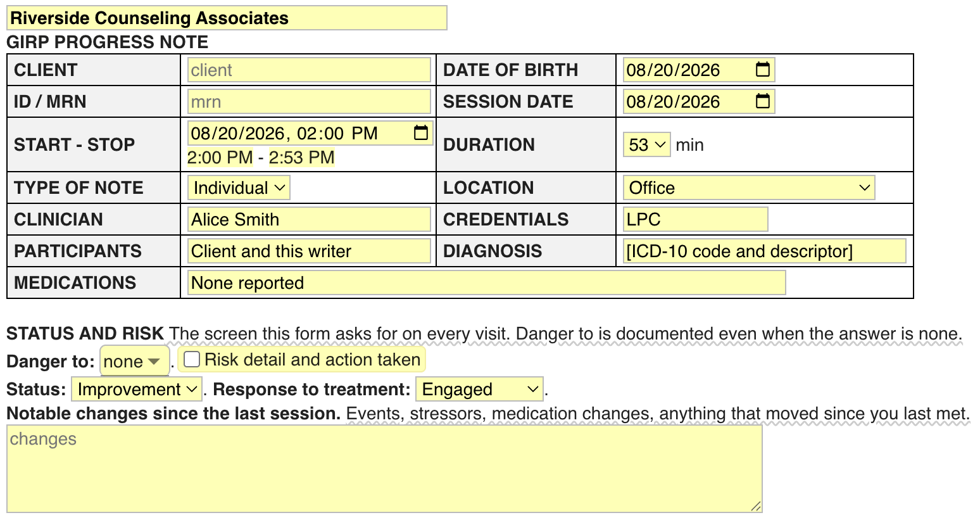
Task: Click the Riverside Counseling Associates practice name field
Action: [x=227, y=18]
